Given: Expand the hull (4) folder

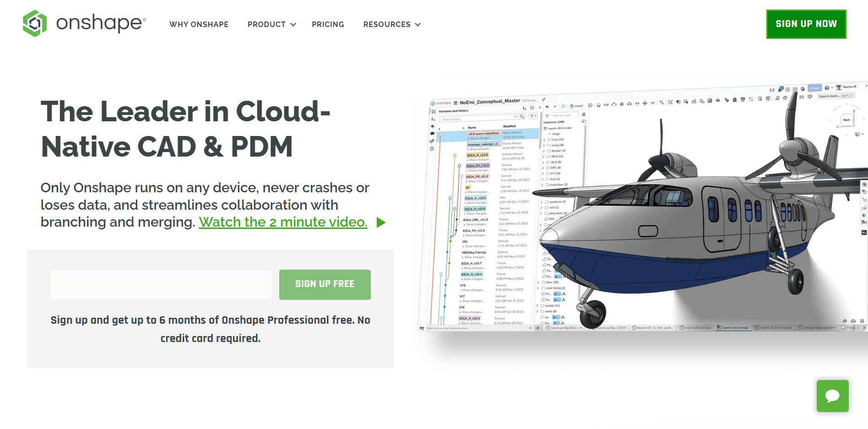Looking at the screenshot, I should 543,179.
